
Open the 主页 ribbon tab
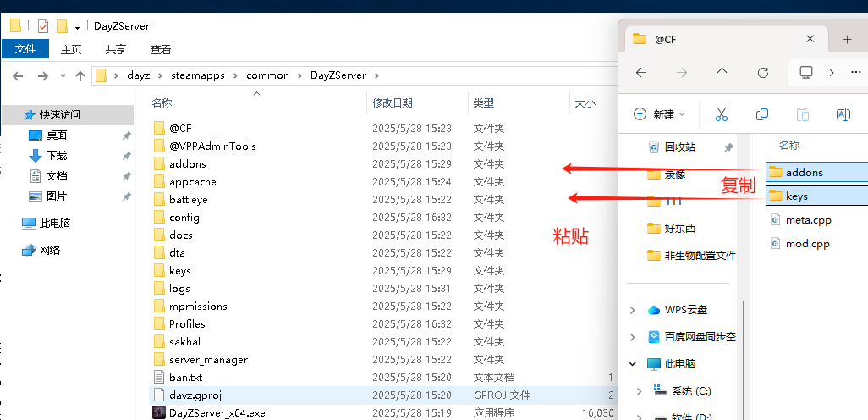click(x=71, y=49)
